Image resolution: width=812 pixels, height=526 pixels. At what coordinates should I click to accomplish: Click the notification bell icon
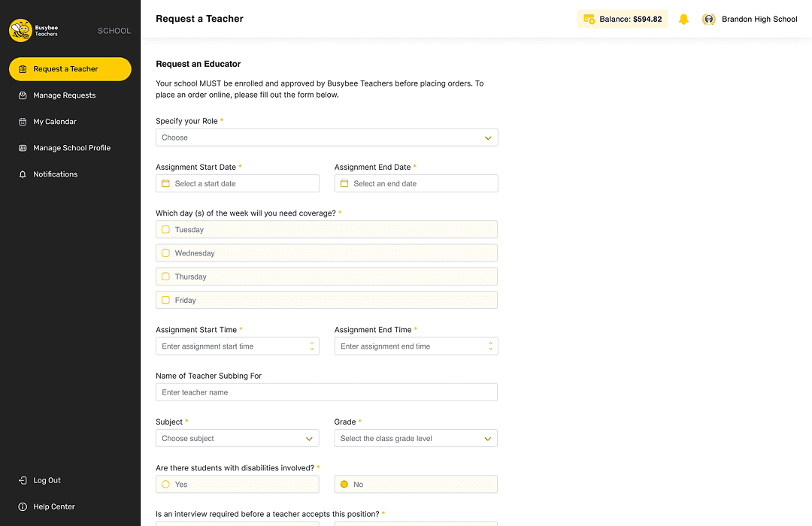point(683,19)
